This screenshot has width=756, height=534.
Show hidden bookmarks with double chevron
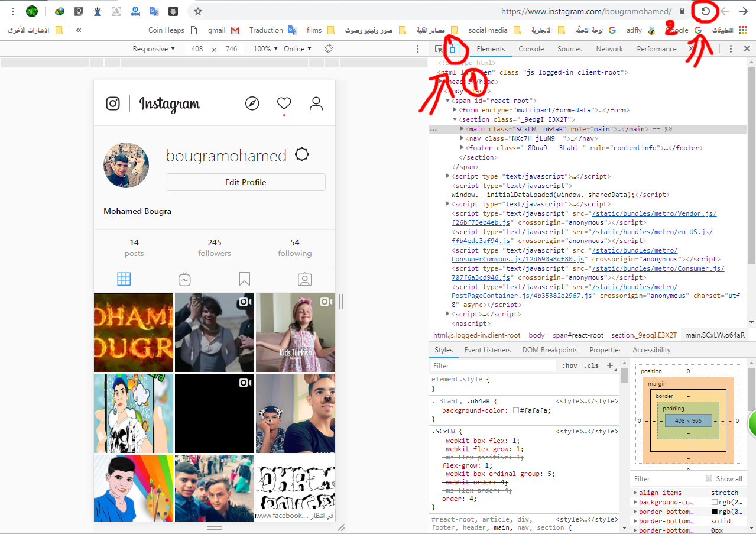[79, 30]
